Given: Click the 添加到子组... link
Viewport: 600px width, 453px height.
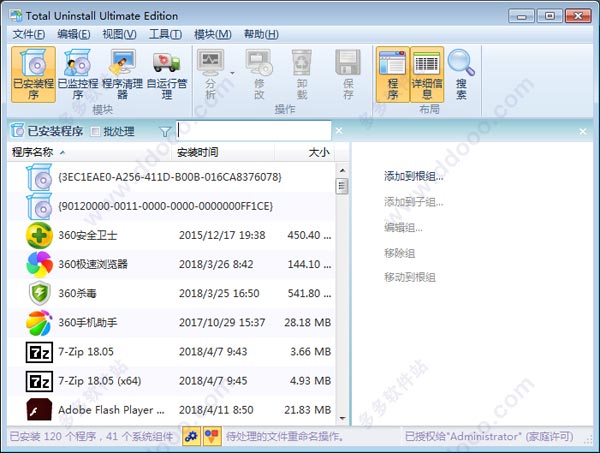Looking at the screenshot, I should [414, 202].
